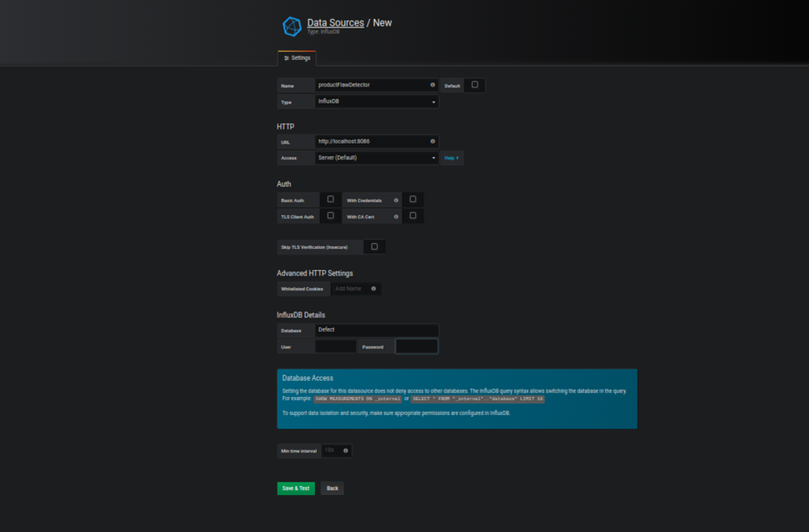Enable the TLS Client Auth checkbox
Viewport: 809px width, 532px height.
330,215
